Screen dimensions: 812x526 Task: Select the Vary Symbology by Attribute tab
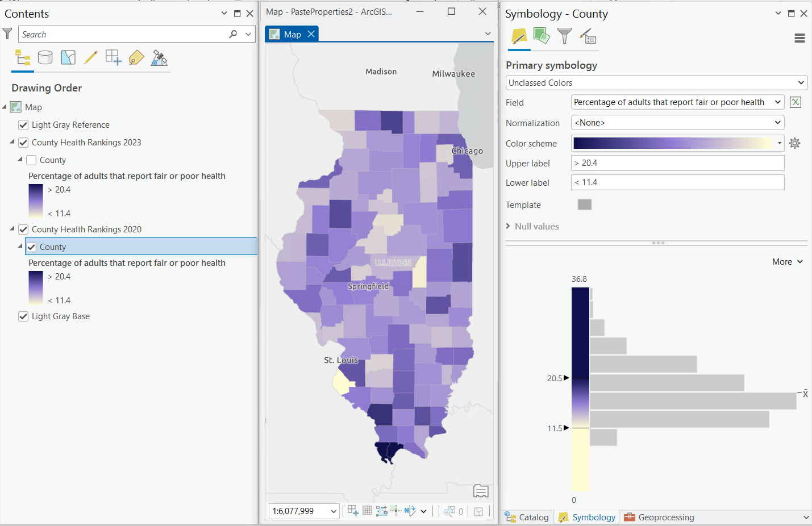click(x=542, y=36)
